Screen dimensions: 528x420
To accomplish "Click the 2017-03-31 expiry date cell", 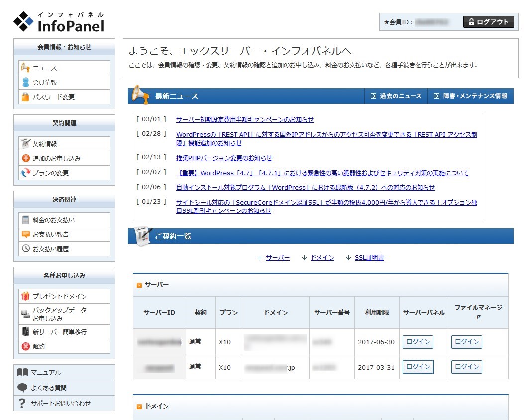I will tap(376, 367).
